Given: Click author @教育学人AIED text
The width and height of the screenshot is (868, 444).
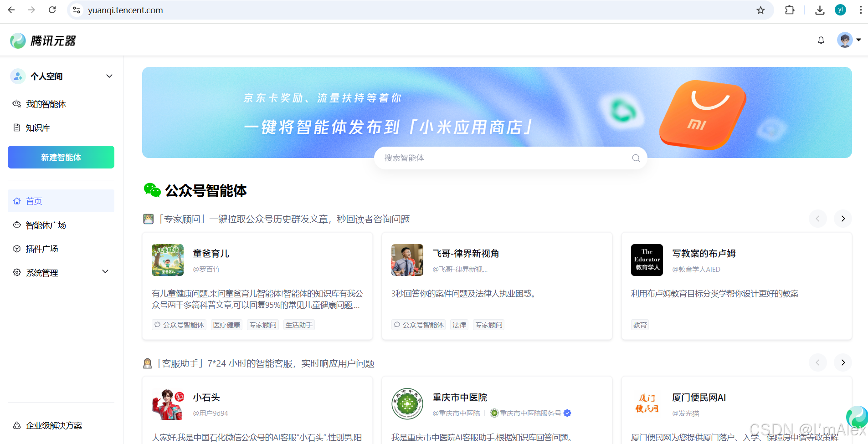Looking at the screenshot, I should 696,269.
